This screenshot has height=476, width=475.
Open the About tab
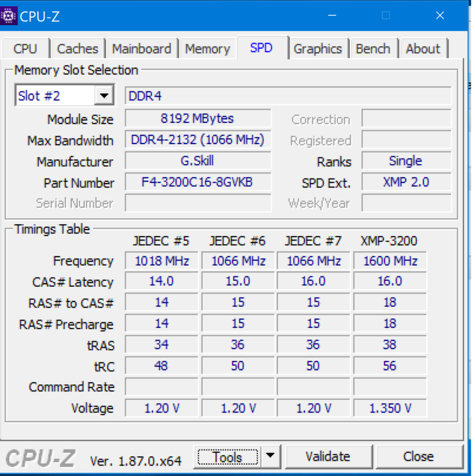point(423,48)
